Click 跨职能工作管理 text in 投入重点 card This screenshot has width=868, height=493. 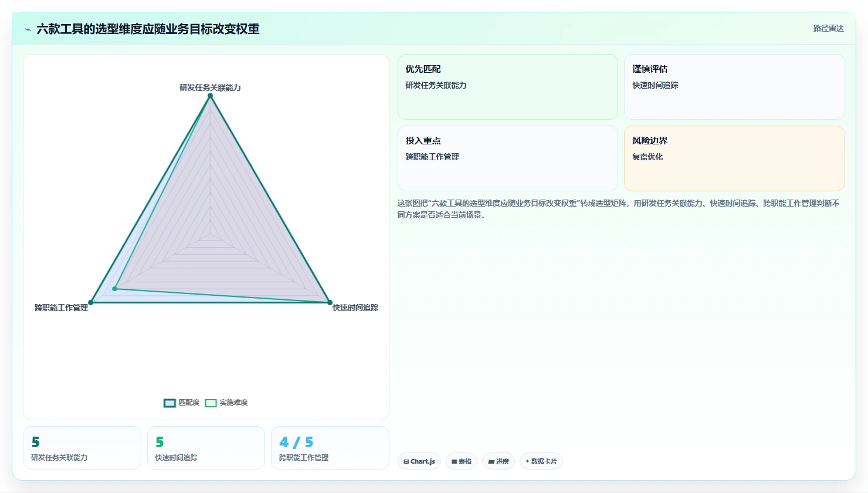click(x=432, y=157)
